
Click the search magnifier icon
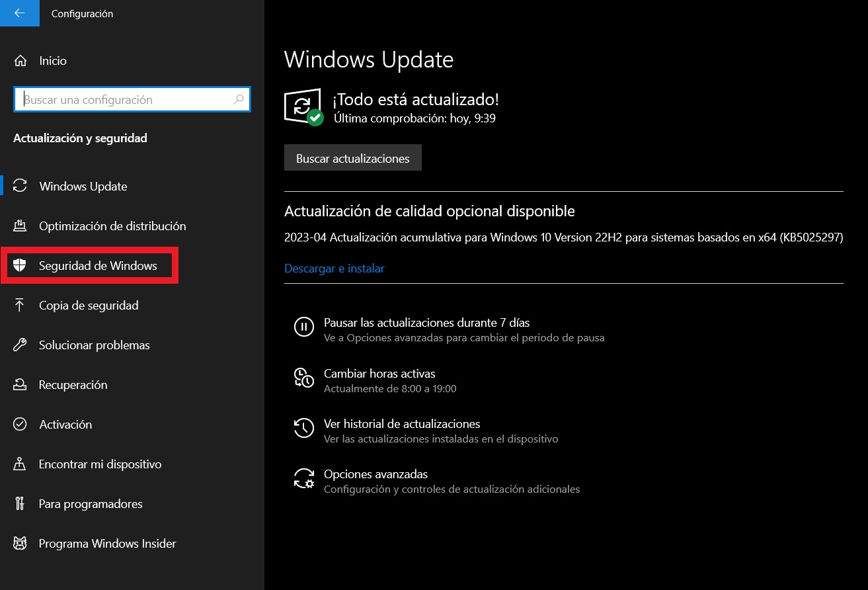pos(239,100)
